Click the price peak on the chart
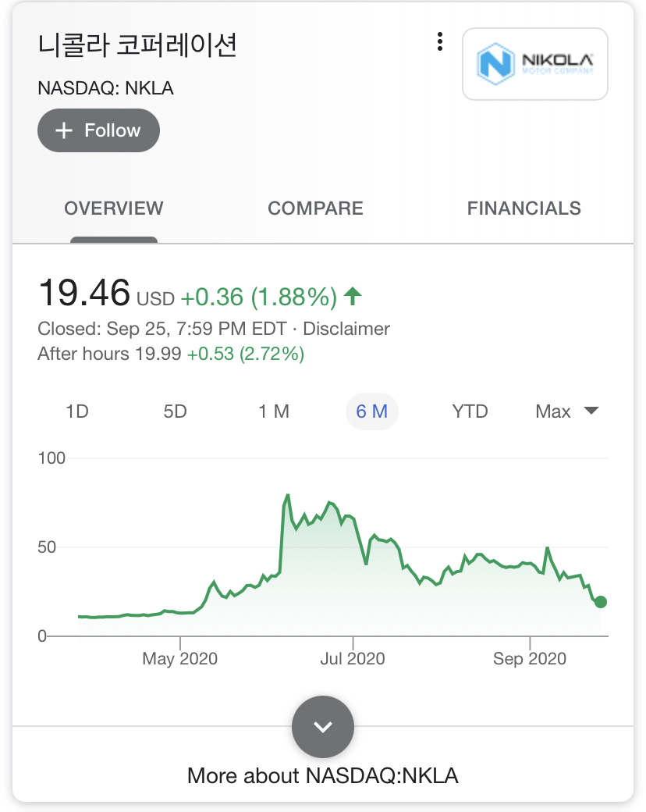This screenshot has width=646, height=812. (x=288, y=495)
